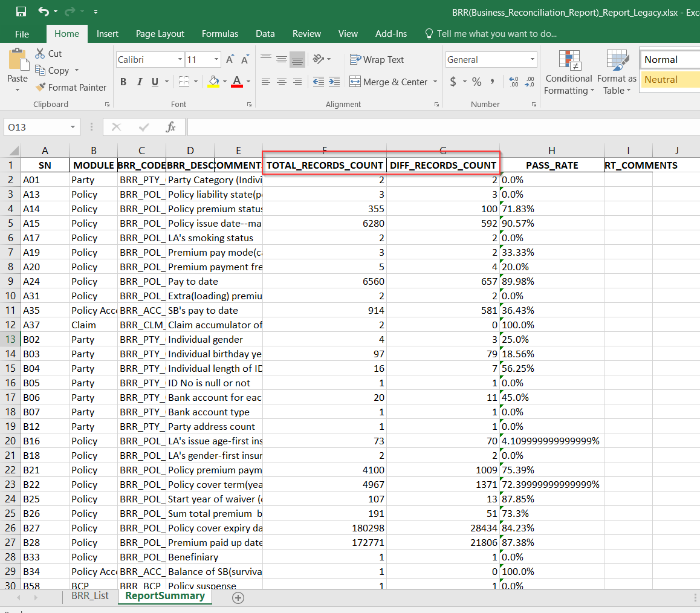The width and height of the screenshot is (700, 613).
Task: Toggle Wrap Text
Action: [x=377, y=59]
